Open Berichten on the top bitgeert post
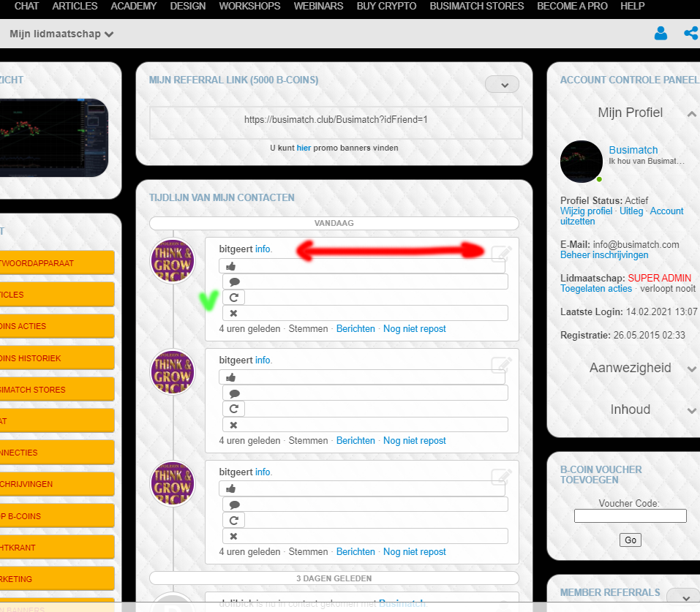This screenshot has width=700, height=612. (355, 329)
